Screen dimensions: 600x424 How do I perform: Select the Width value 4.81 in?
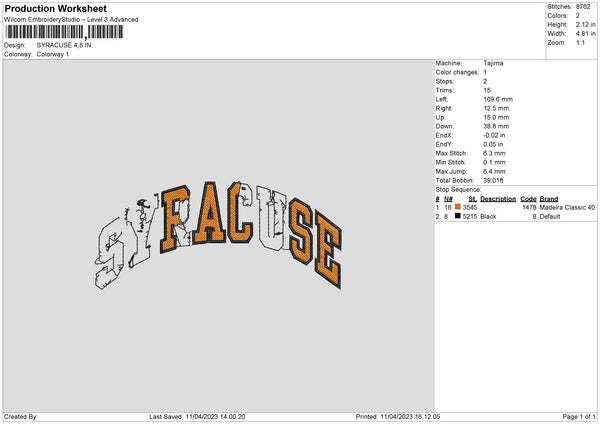[585, 34]
